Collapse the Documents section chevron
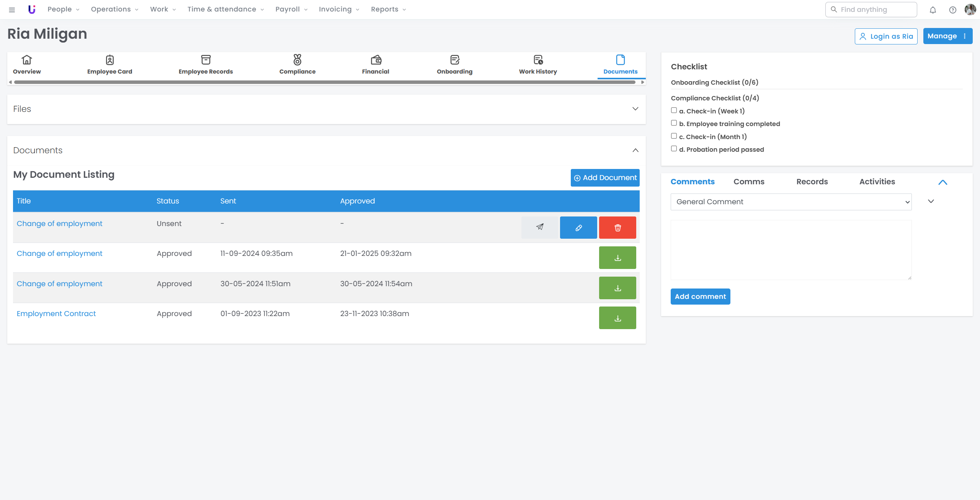 pyautogui.click(x=635, y=150)
